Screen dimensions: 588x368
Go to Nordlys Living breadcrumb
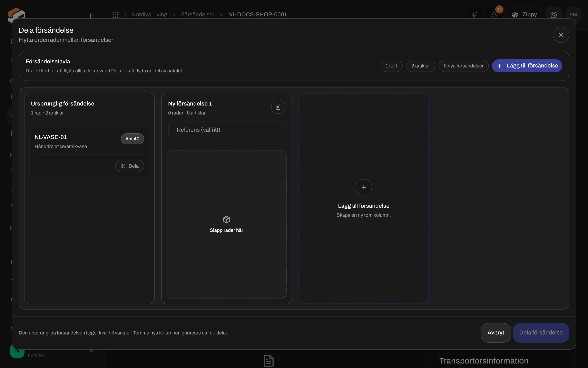click(x=149, y=15)
